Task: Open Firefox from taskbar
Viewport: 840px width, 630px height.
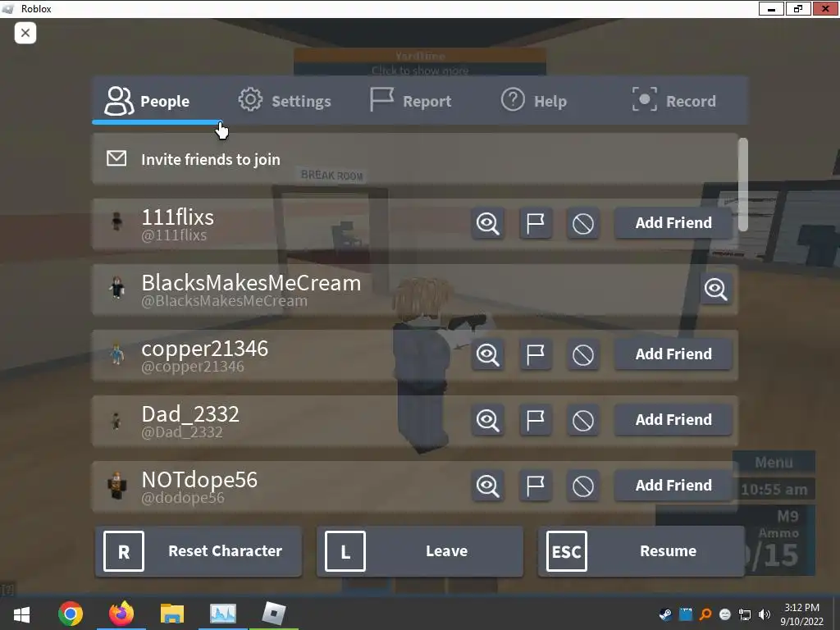Action: click(x=121, y=614)
